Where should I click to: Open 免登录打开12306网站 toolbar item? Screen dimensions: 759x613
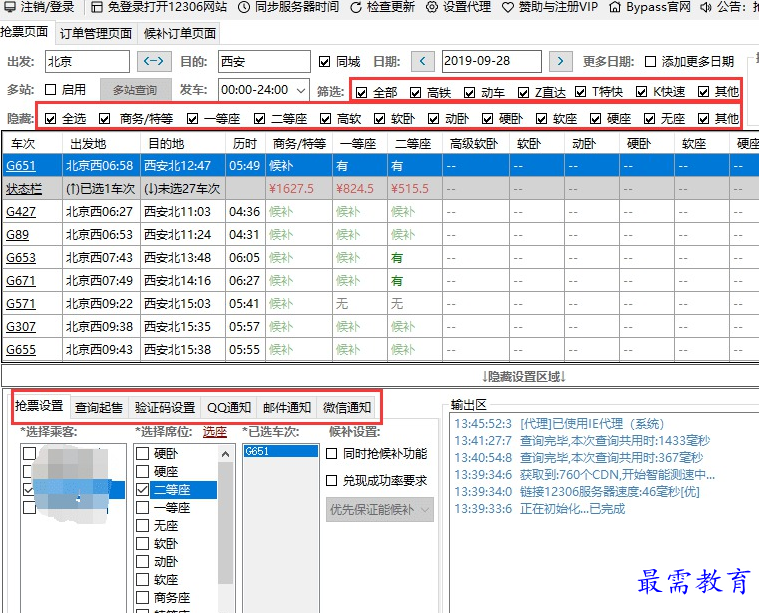coord(159,7)
